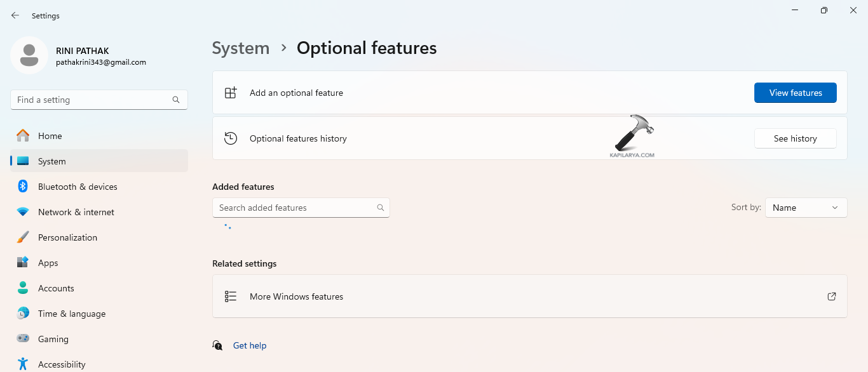Open the Sort by Name dropdown

pyautogui.click(x=806, y=208)
